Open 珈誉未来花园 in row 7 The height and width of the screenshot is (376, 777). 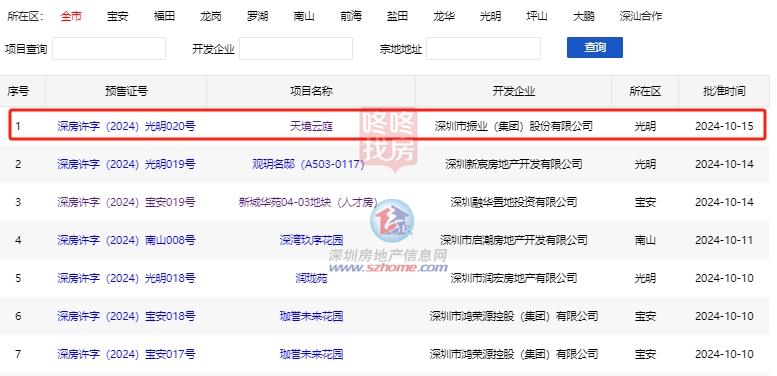(x=311, y=354)
